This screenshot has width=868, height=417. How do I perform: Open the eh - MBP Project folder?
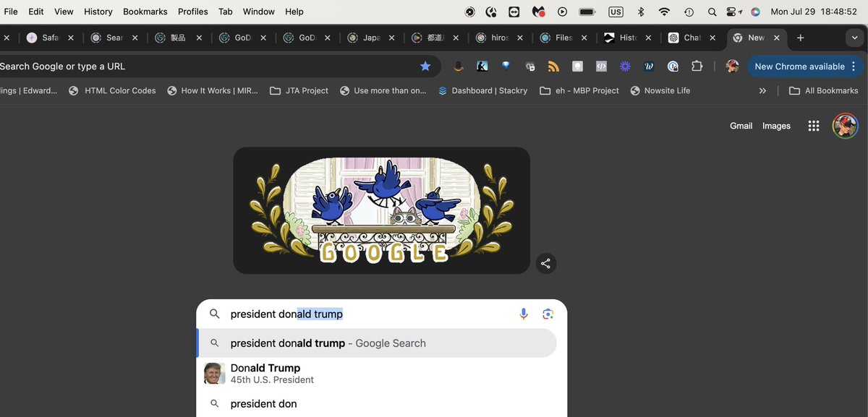pyautogui.click(x=579, y=90)
